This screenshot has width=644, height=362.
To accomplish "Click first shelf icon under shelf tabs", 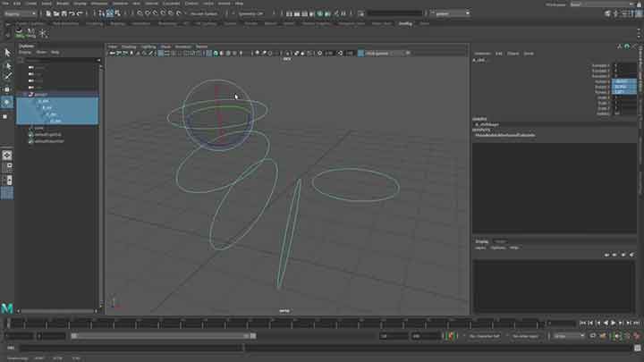I will [19, 33].
